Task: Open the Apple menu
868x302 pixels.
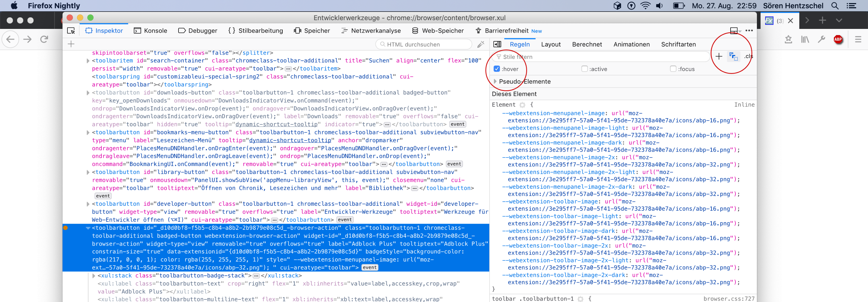Action: [x=14, y=6]
